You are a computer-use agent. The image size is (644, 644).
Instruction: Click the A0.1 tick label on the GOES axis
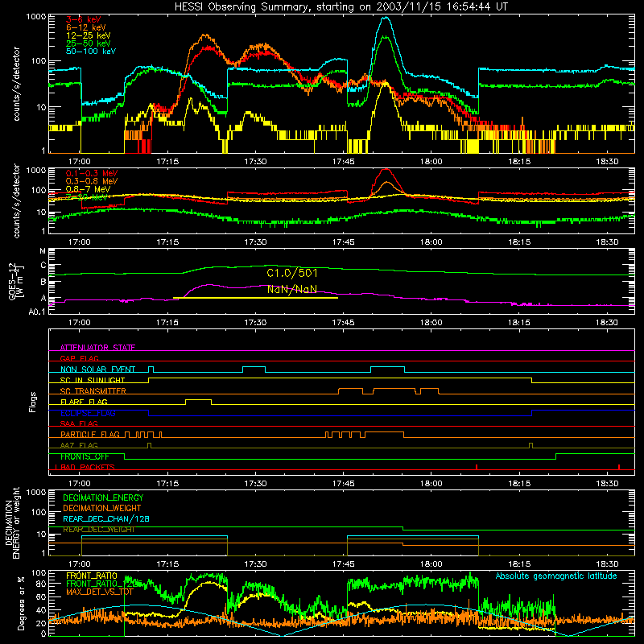pyautogui.click(x=37, y=312)
